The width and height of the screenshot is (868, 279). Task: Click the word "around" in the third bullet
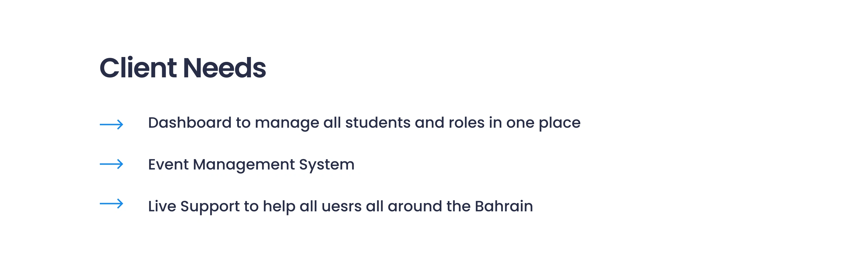[x=415, y=206]
